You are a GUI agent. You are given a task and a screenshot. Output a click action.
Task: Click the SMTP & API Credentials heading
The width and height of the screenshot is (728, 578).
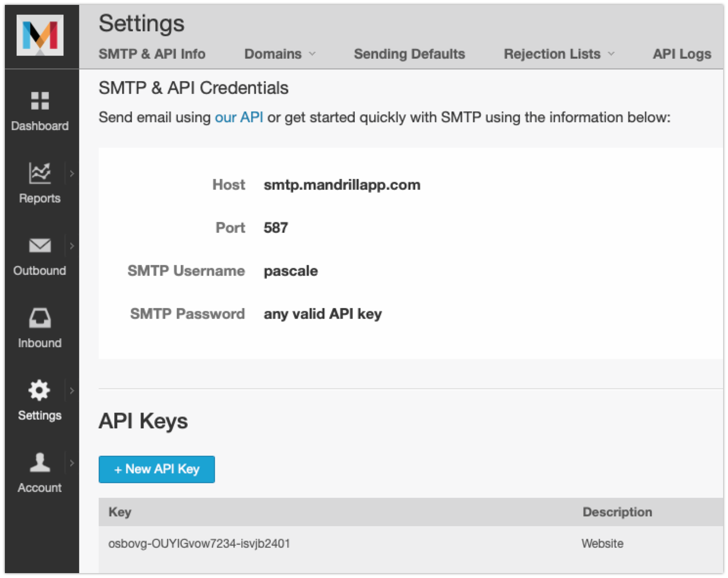click(193, 88)
